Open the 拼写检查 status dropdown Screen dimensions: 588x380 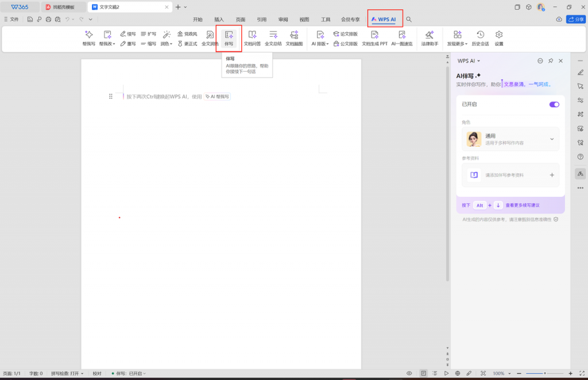[67, 373]
